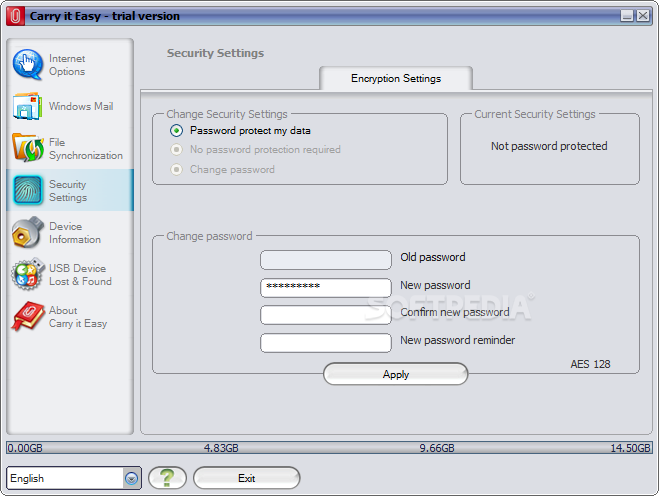This screenshot has height=496, width=659.
Task: Click the Exit button
Action: tap(247, 478)
